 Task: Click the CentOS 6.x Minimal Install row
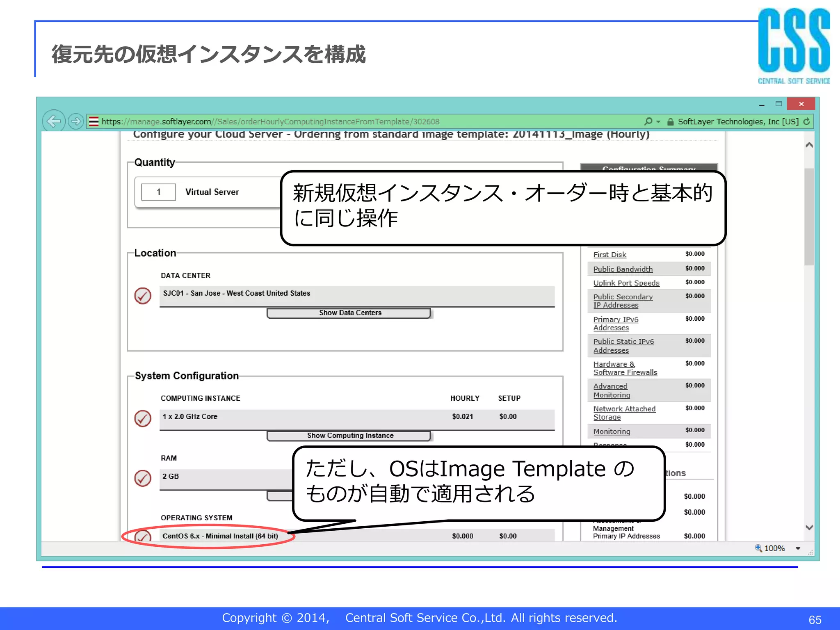(357, 535)
